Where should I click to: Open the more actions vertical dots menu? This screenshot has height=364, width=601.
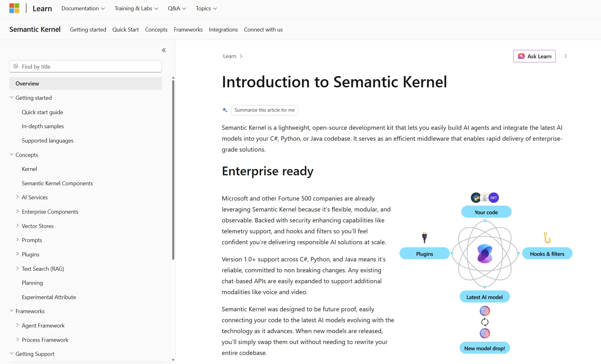[x=566, y=56]
